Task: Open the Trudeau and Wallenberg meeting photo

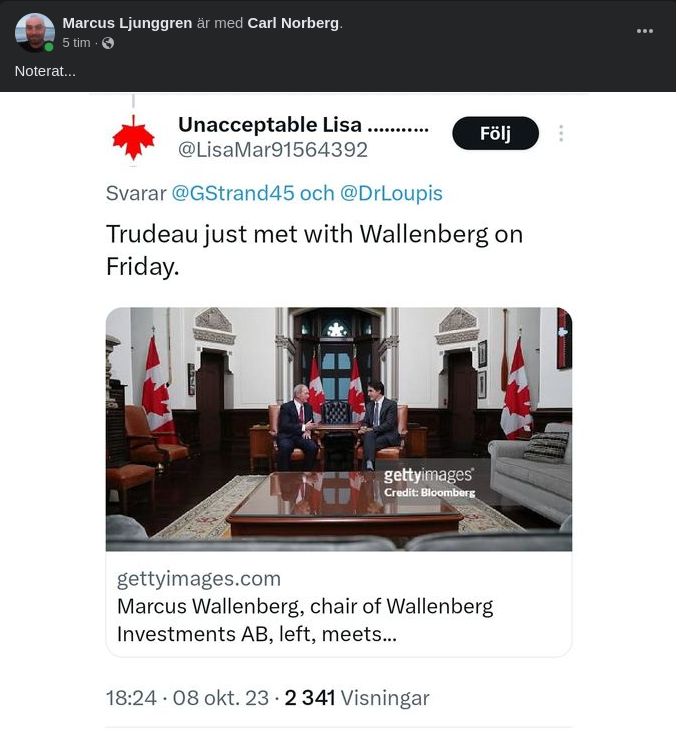Action: click(x=338, y=428)
